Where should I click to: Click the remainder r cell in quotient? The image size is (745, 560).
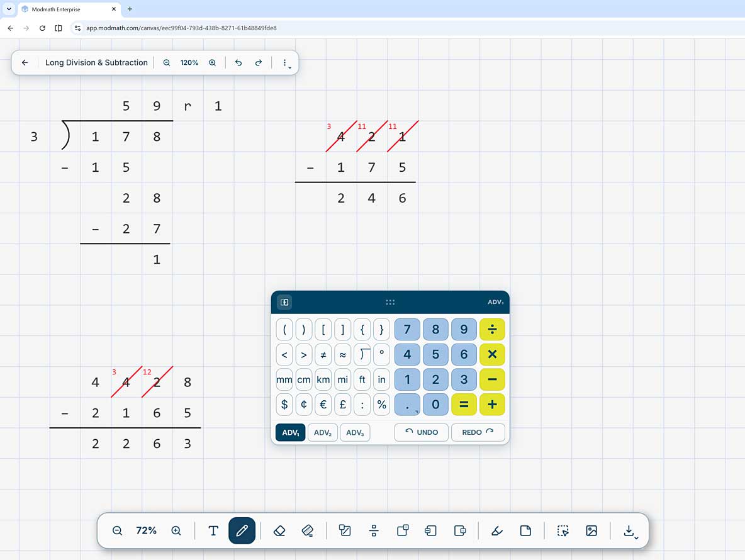pyautogui.click(x=188, y=106)
